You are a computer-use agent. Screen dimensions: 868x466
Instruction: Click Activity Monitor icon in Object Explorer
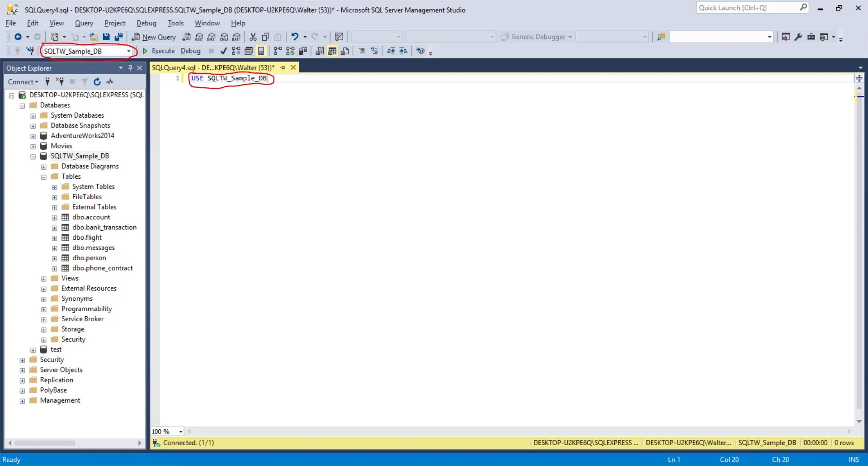click(x=110, y=82)
